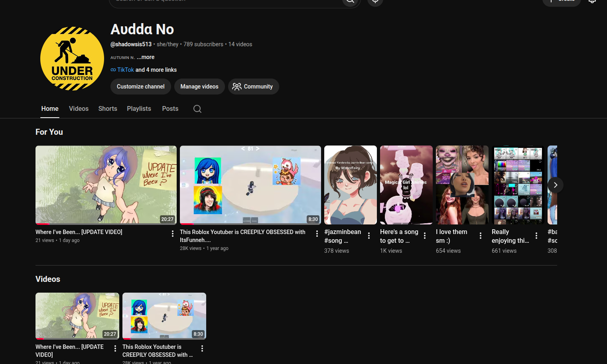Open the notifications bell
This screenshot has height=364, width=607.
pos(592,2)
